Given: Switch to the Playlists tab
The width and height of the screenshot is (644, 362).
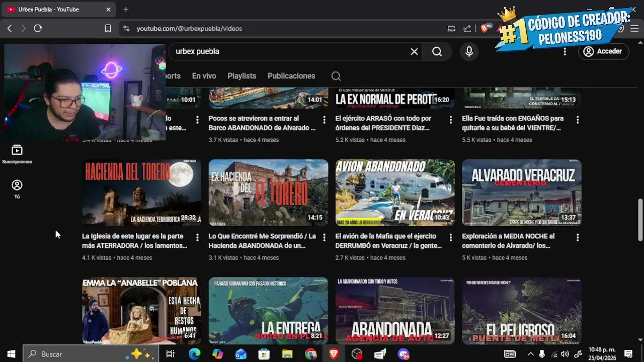Looking at the screenshot, I should point(242,76).
